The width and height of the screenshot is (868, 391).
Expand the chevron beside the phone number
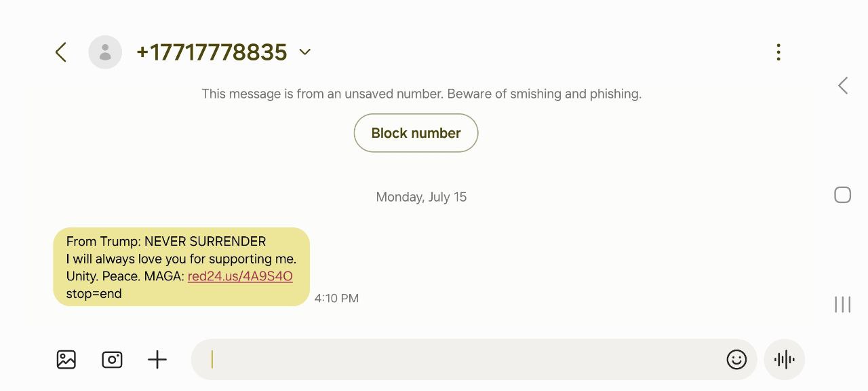coord(305,52)
